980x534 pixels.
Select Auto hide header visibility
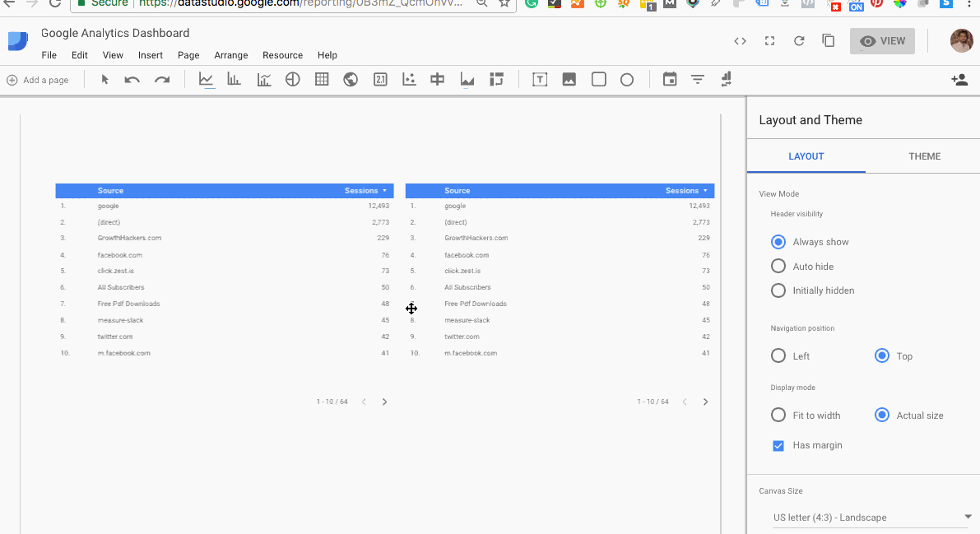[778, 267]
